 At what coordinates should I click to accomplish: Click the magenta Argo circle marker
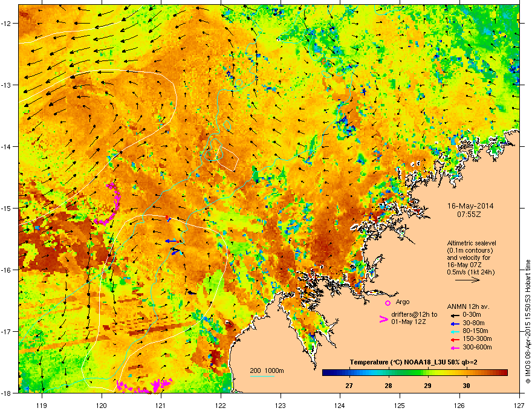click(x=388, y=303)
